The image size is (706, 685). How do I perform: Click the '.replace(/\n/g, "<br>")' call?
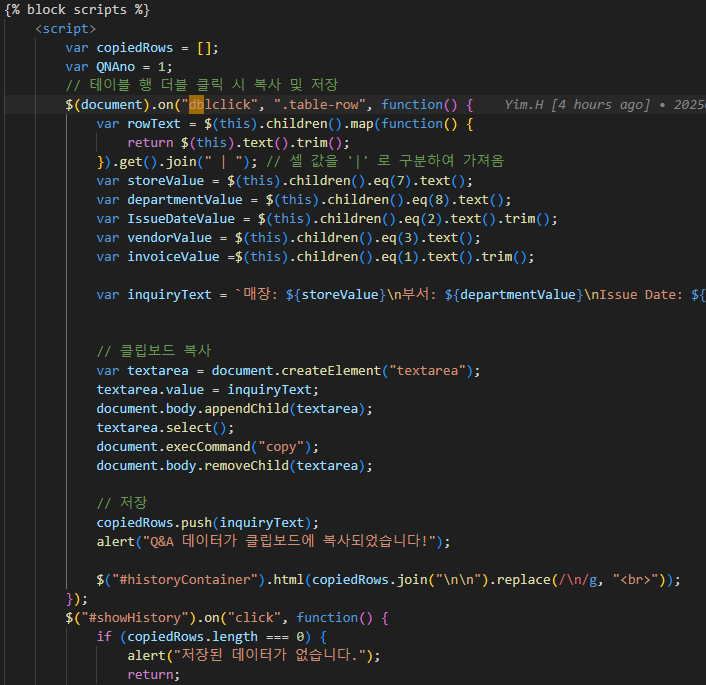(x=579, y=580)
